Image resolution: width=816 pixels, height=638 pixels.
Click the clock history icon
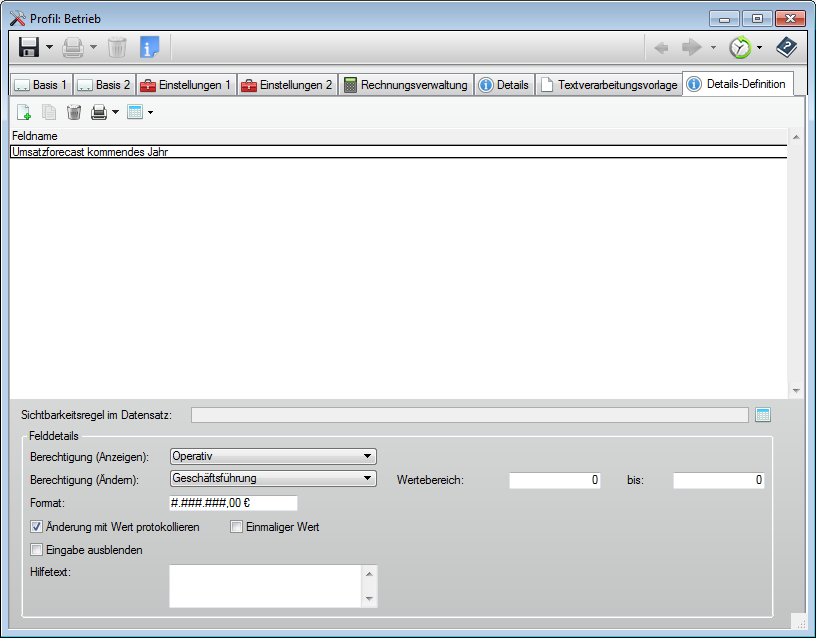(739, 47)
